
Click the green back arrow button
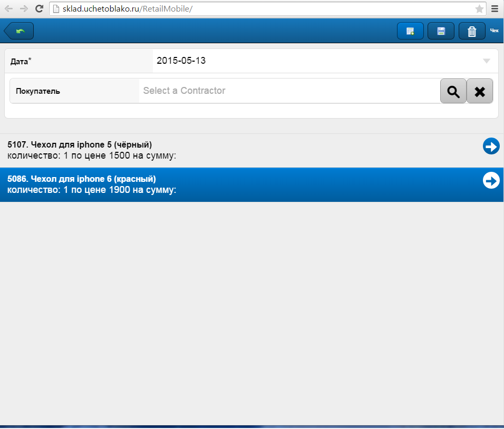[x=19, y=31]
